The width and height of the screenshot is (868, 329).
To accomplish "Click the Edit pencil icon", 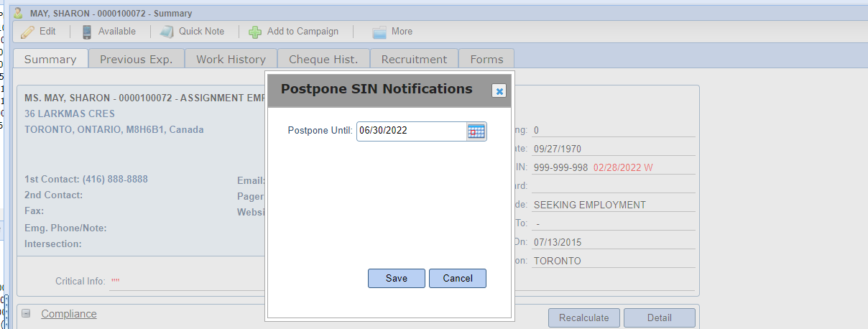I will [x=27, y=32].
